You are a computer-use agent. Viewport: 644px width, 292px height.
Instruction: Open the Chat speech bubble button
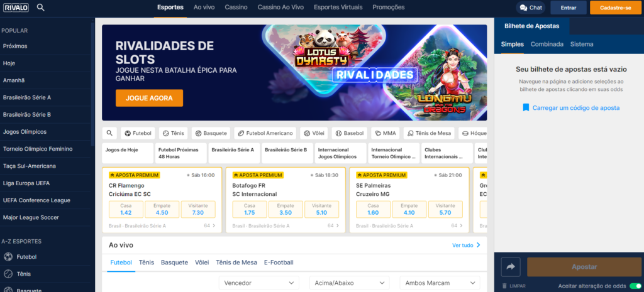coord(531,8)
